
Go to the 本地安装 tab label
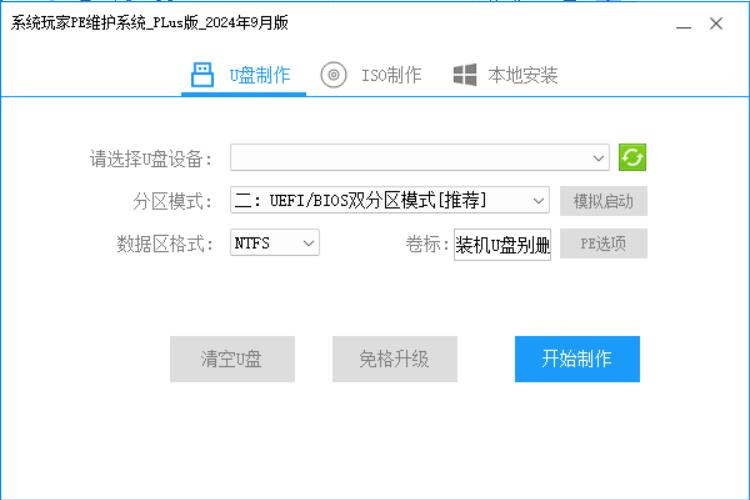point(522,76)
